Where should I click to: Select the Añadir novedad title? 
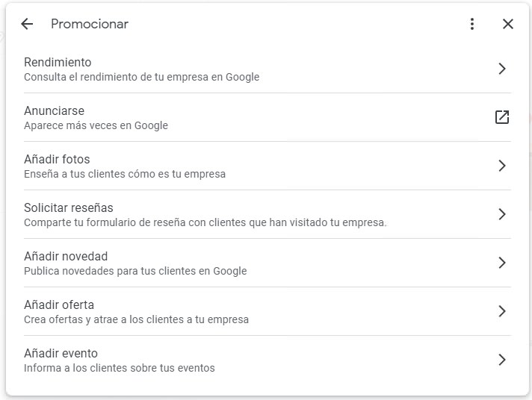tap(66, 256)
